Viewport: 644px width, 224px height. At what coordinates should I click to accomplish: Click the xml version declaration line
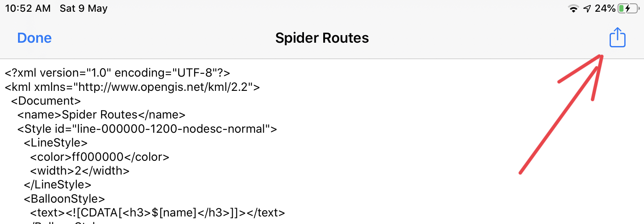point(118,73)
